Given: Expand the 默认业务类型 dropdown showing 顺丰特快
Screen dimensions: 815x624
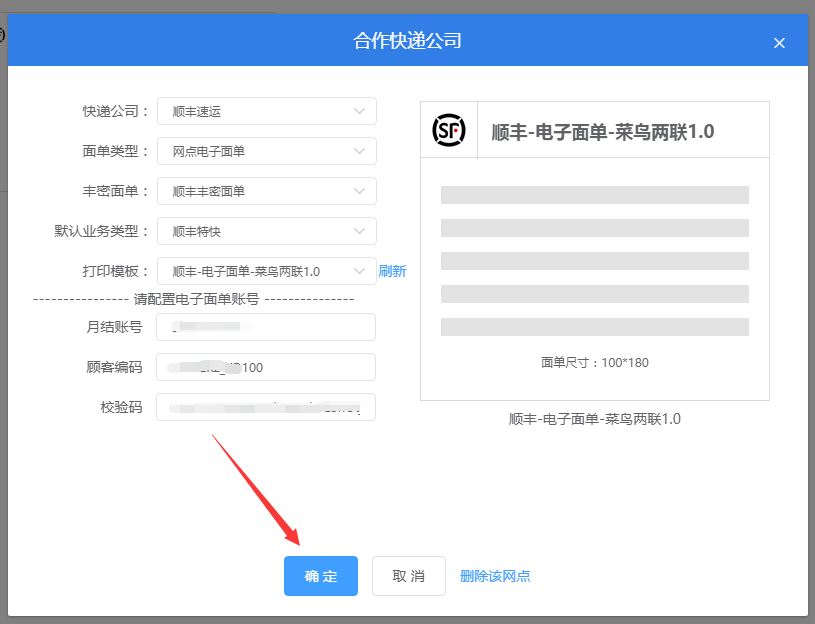Looking at the screenshot, I should click(266, 231).
